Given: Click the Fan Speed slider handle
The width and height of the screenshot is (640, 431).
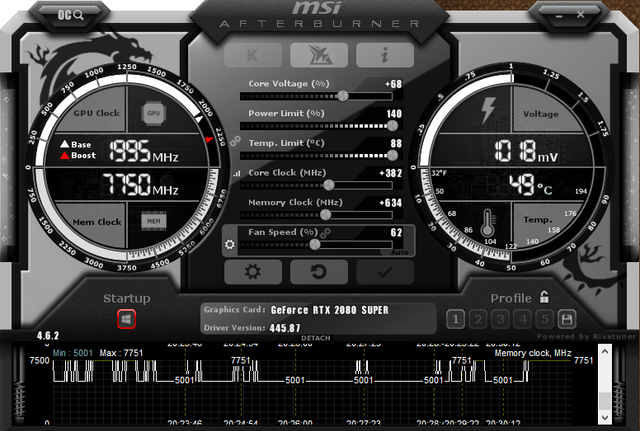Looking at the screenshot, I should coord(315,244).
